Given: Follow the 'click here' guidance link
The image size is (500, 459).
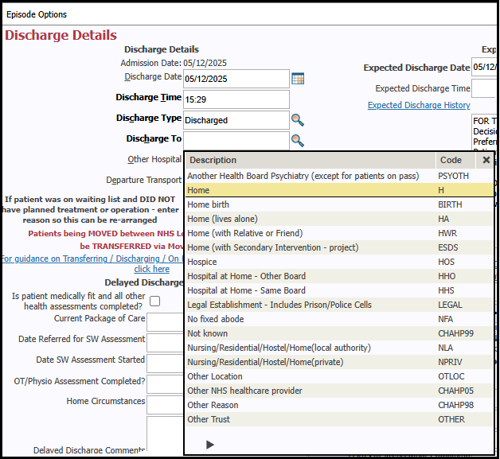Looking at the screenshot, I should pyautogui.click(x=152, y=269).
